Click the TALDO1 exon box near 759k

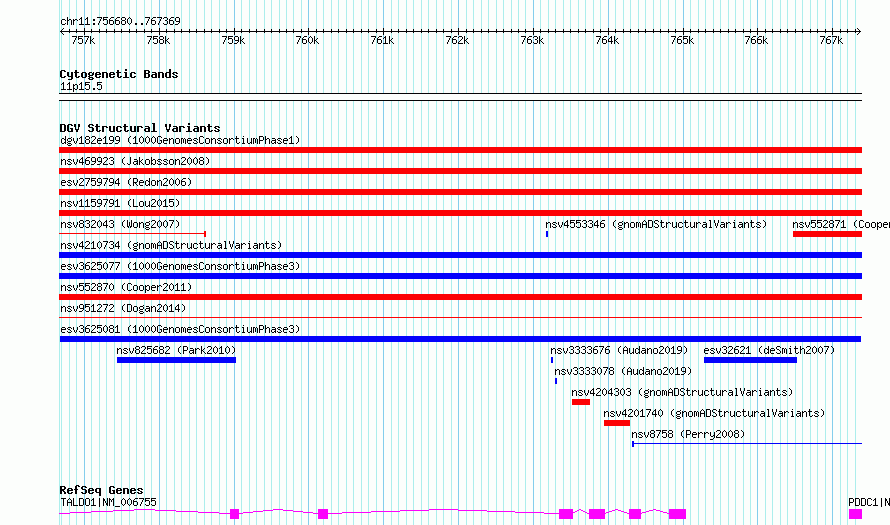[234, 514]
